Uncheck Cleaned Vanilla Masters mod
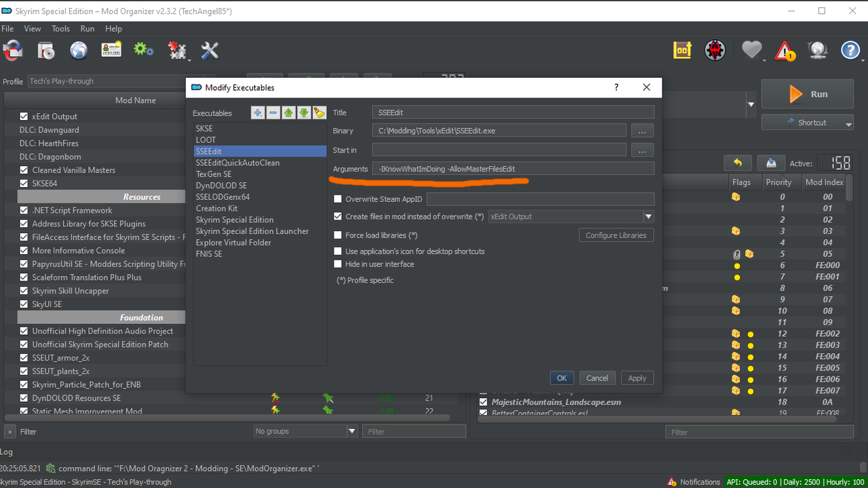The height and width of the screenshot is (488, 868). click(x=24, y=170)
